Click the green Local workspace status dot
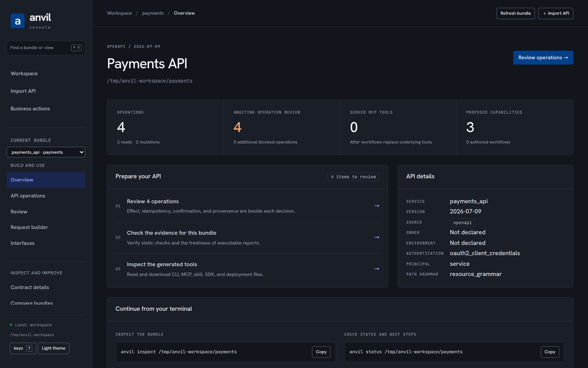588x368 pixels. [11, 325]
